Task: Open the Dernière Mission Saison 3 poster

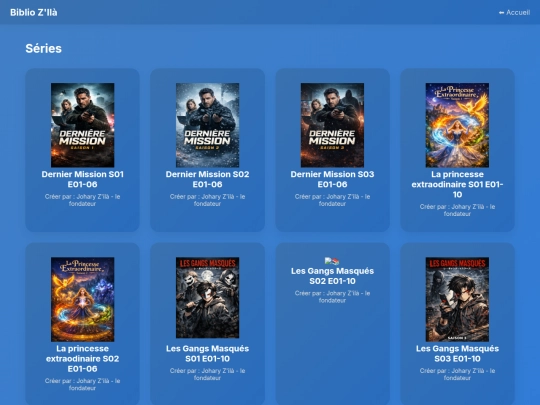Action: (332, 125)
